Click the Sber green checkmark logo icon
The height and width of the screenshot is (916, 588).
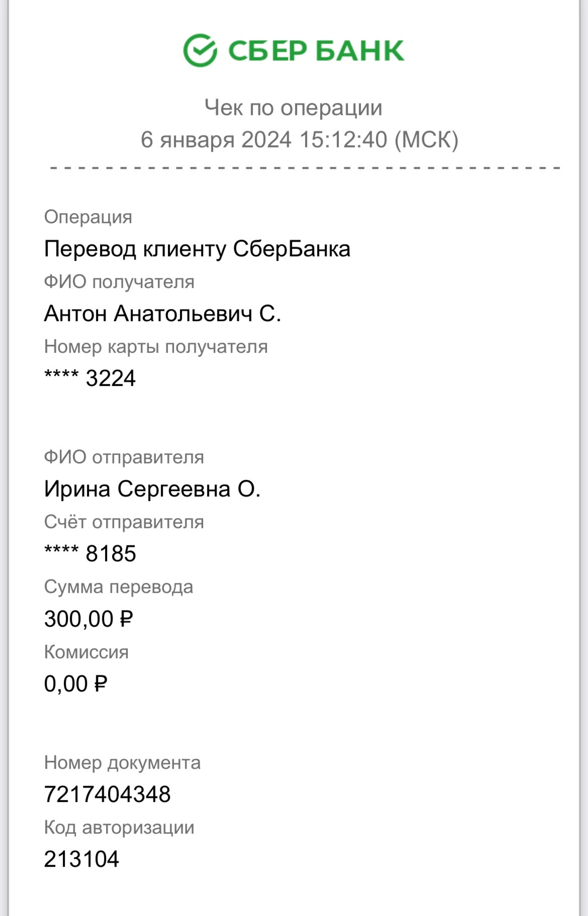[x=200, y=51]
